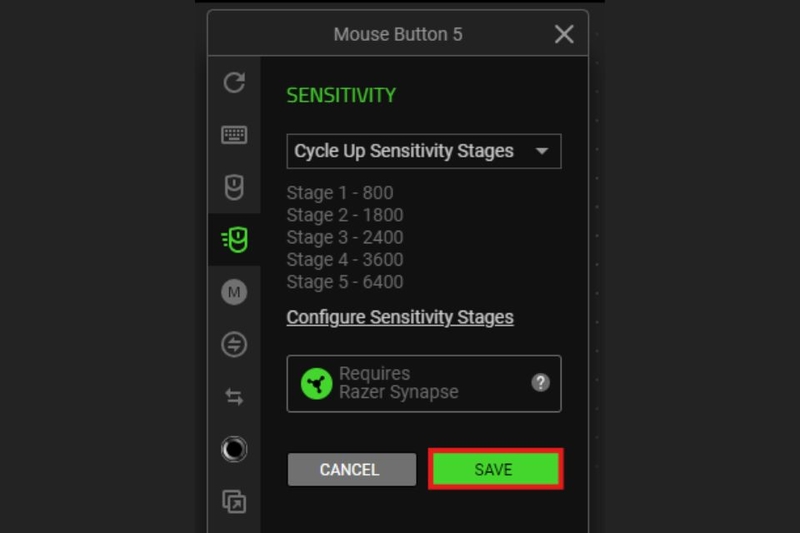Viewport: 800px width, 533px height.
Task: Expand the sensitivity dropdown arrow
Action: point(542,151)
